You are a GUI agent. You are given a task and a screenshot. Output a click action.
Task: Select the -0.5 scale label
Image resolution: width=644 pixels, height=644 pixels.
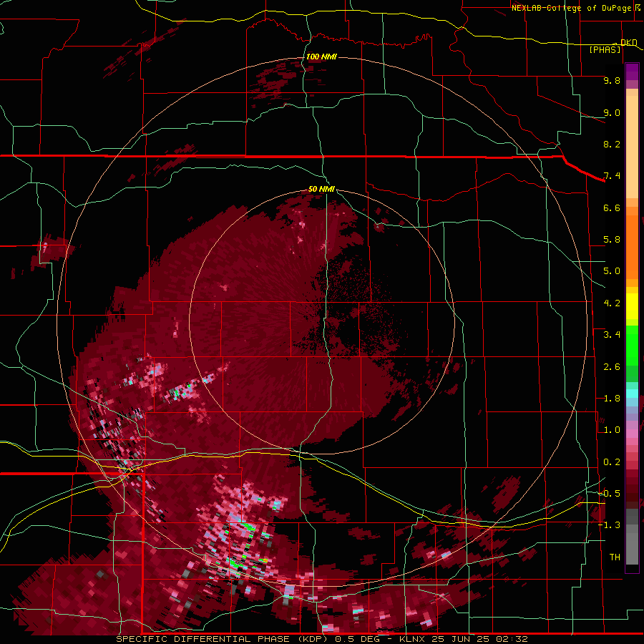609,494
